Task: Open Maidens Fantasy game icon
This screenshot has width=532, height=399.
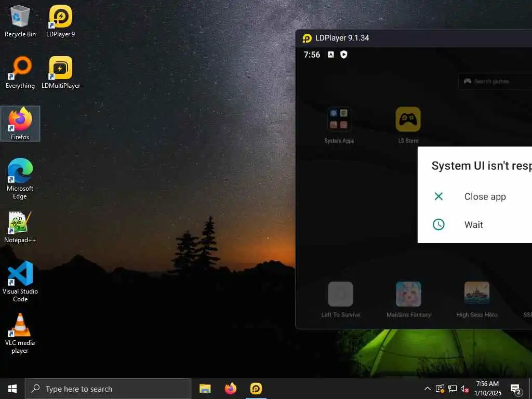Action: click(408, 300)
